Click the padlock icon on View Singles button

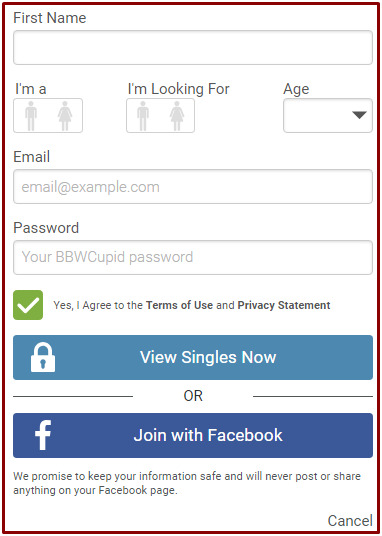tap(43, 357)
